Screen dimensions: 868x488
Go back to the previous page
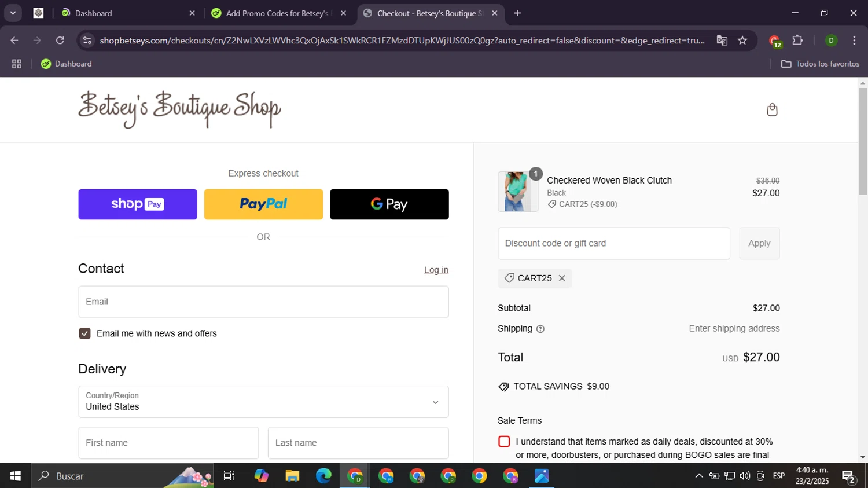14,41
